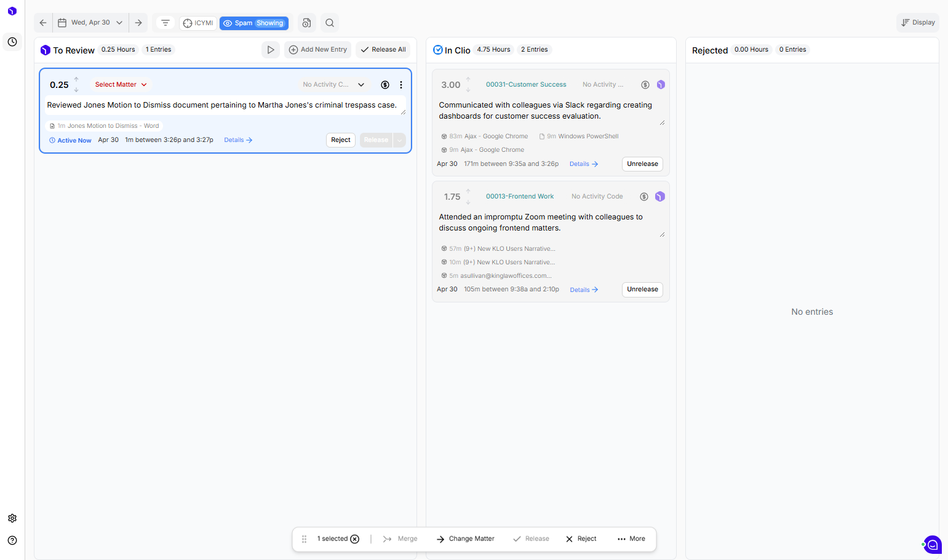Open the three-dot menu on 0.25 entry

coord(401,85)
